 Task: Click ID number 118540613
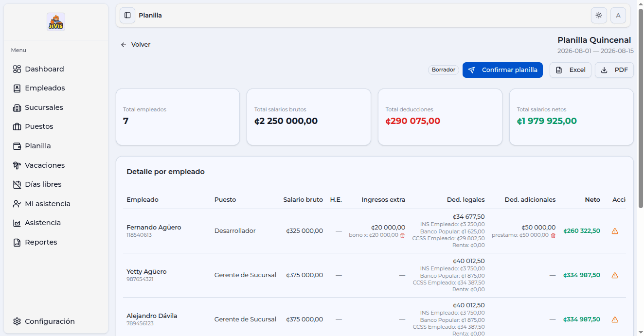tap(139, 235)
